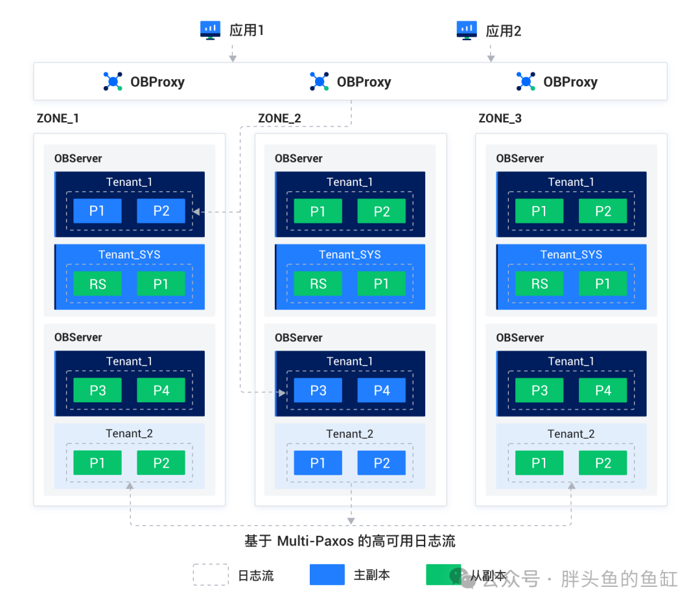Click P1 block in ZONE_3 Tenant_SYS
This screenshot has width=700, height=607.
click(603, 283)
